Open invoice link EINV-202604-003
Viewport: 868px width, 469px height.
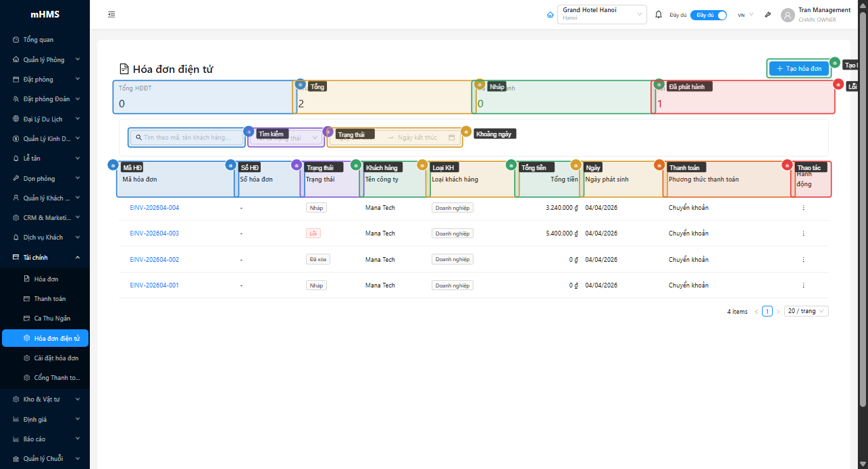click(x=154, y=233)
